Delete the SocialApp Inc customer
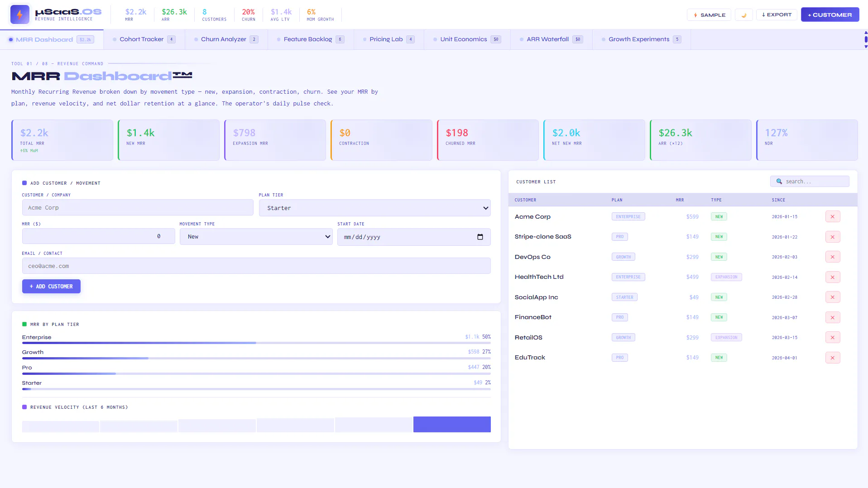868x488 pixels. 832,297
